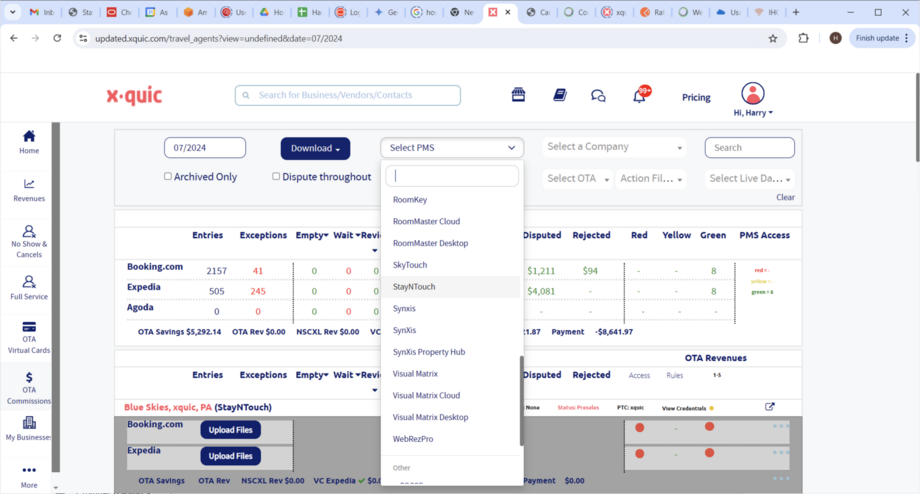
Task: Open the Hi, Harry account menu
Action: click(x=753, y=113)
